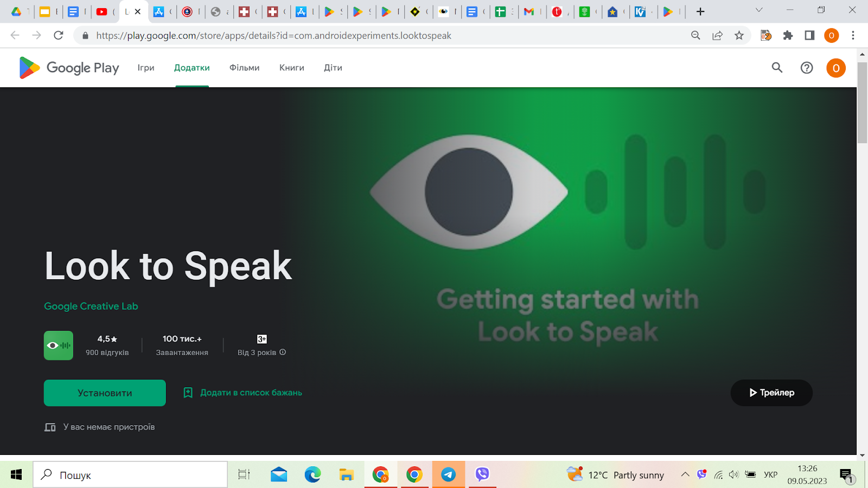Open the Mail app on taskbar

pos(279,475)
